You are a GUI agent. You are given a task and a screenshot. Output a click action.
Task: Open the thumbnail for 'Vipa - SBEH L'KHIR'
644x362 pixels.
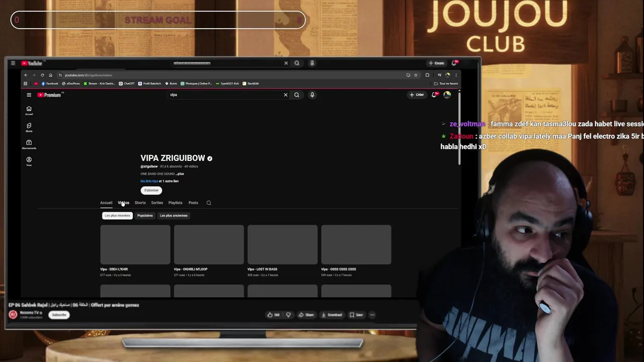click(x=135, y=245)
